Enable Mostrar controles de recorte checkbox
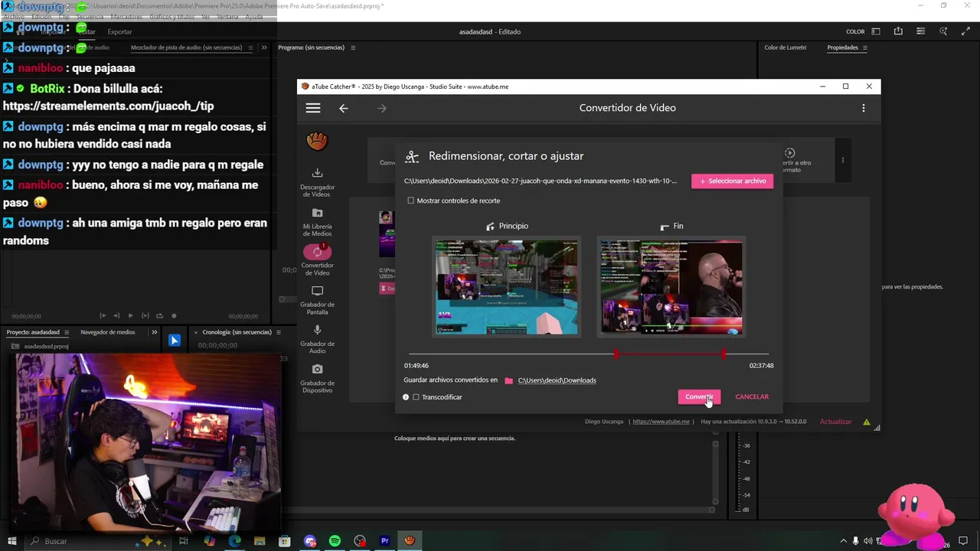The height and width of the screenshot is (551, 980). 411,201
